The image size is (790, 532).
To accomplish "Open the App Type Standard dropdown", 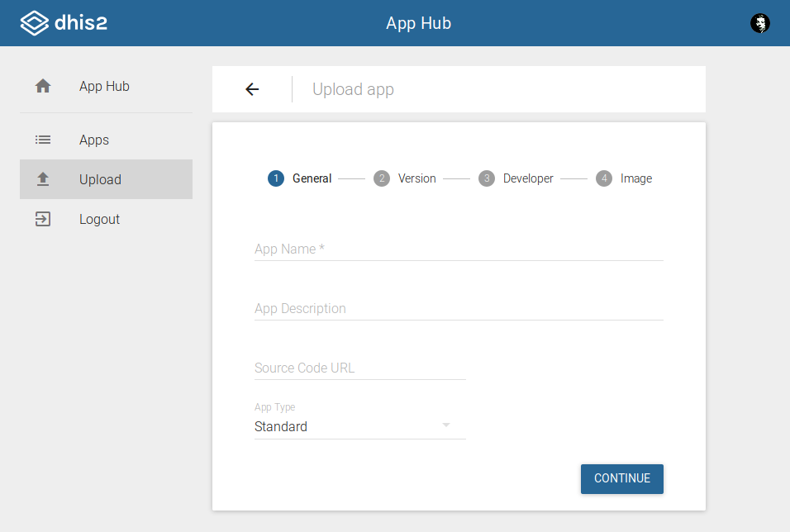I will point(359,427).
